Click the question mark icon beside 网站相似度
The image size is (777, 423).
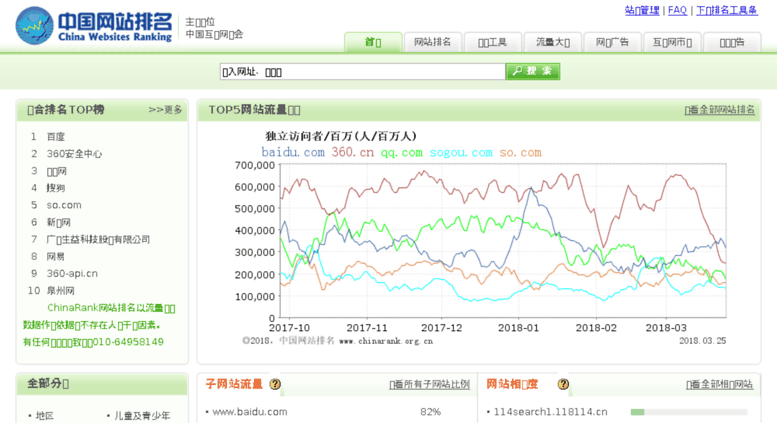tap(563, 384)
